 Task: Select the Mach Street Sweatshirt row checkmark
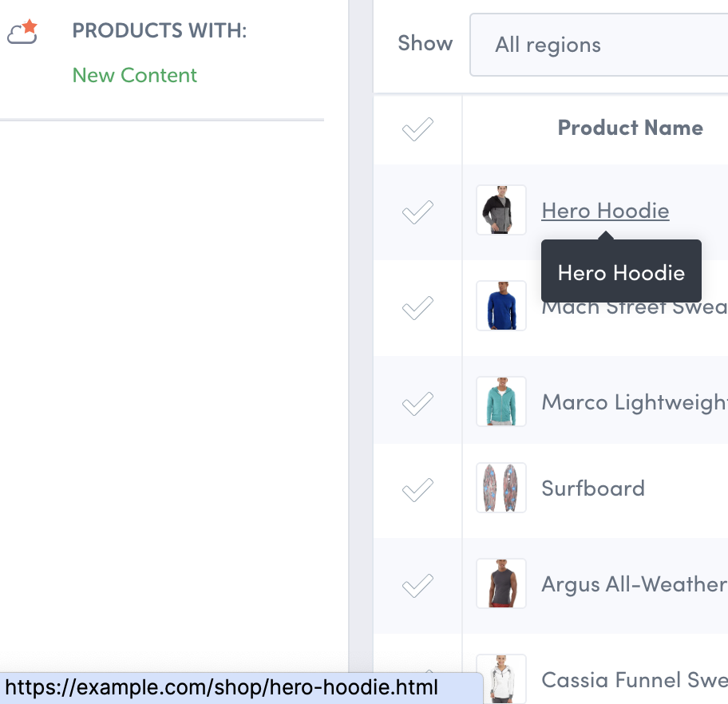(417, 307)
